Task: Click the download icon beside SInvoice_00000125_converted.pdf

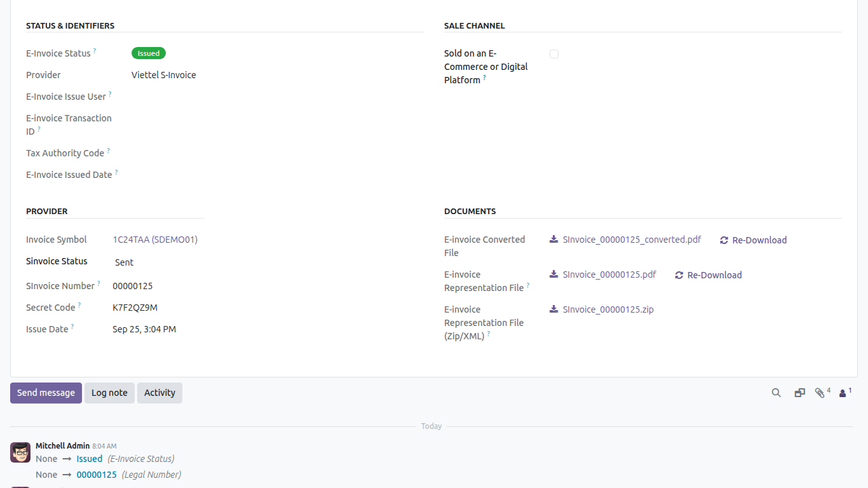Action: [x=554, y=240]
